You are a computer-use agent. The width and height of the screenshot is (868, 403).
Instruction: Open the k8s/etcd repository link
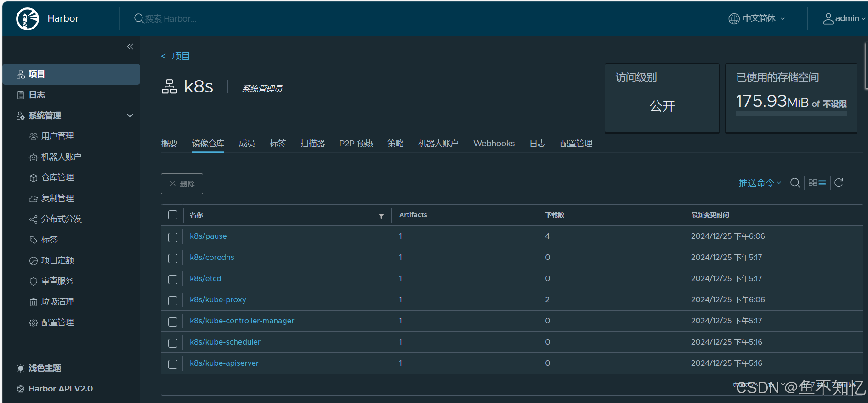[205, 278]
